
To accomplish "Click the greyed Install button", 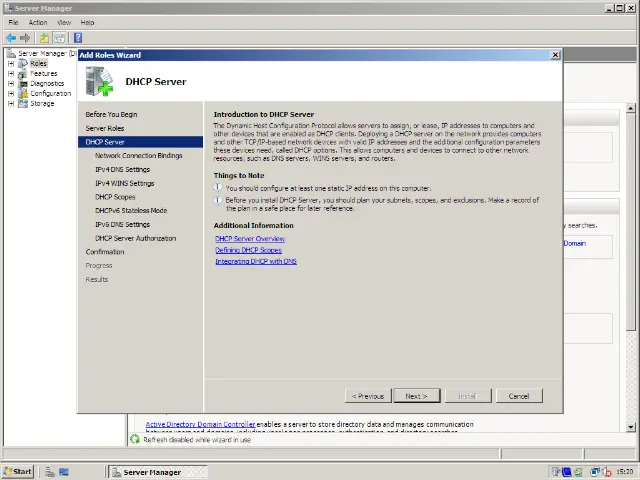I will coord(468,396).
